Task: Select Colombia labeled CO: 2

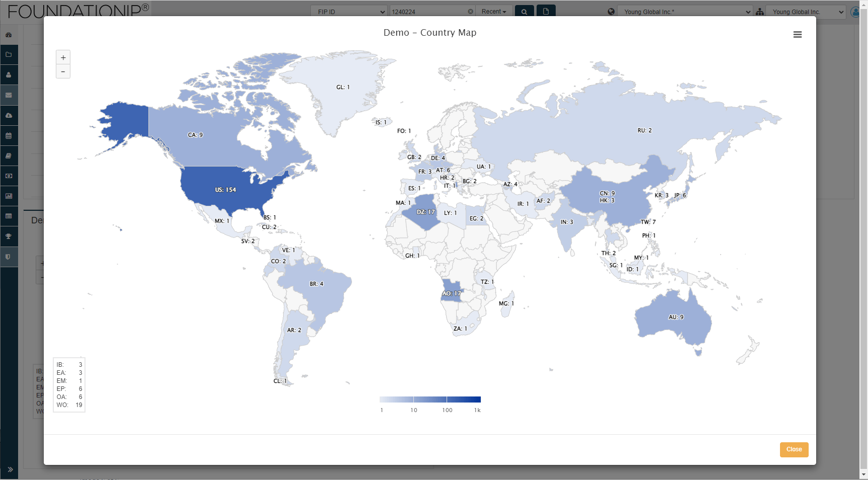Action: point(278,261)
